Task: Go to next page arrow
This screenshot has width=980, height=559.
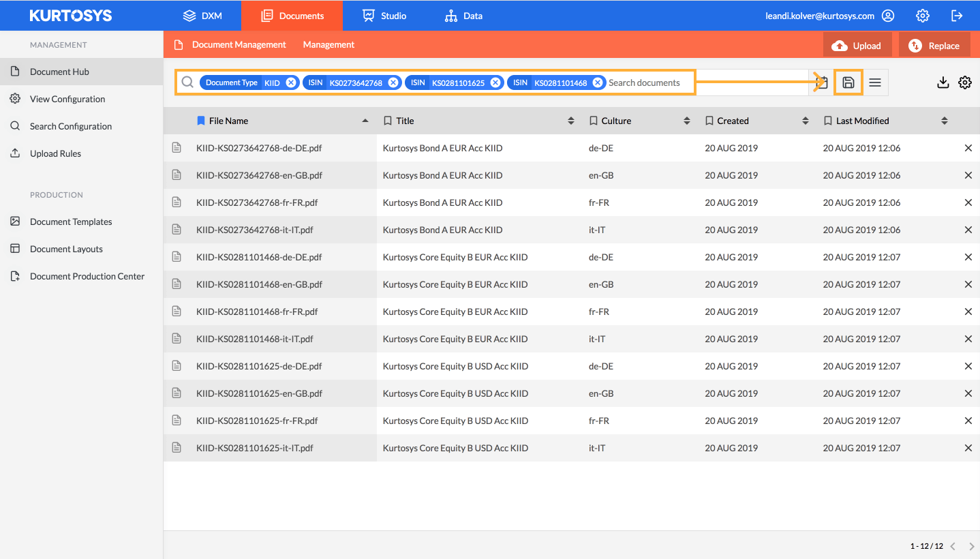Action: pos(972,546)
